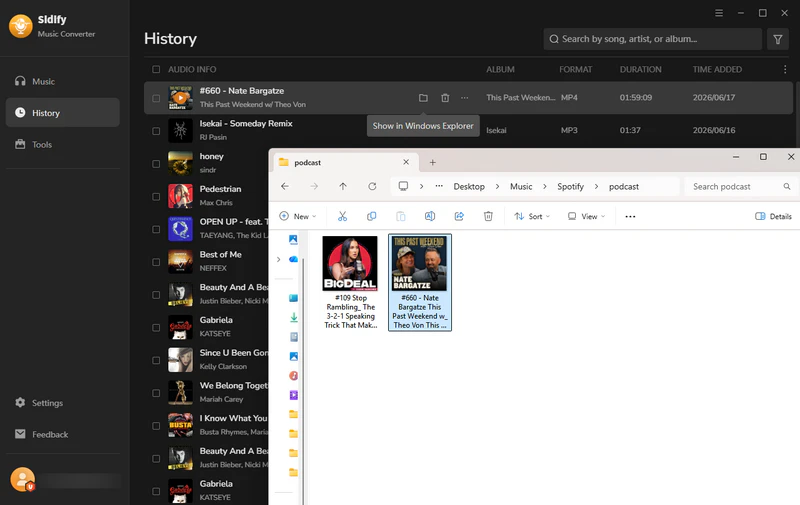Check the box for Isekai - Someday Remix
Screen dimensions: 800x505
pyautogui.click(x=156, y=131)
